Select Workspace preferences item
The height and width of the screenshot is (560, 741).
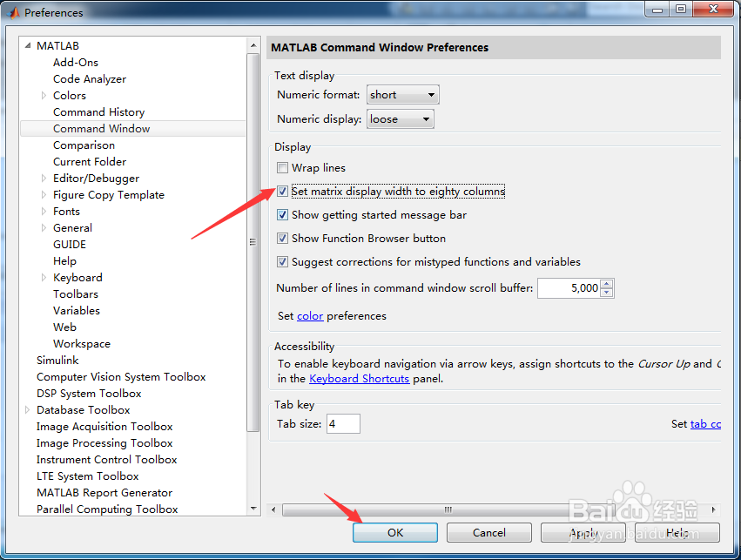[82, 343]
